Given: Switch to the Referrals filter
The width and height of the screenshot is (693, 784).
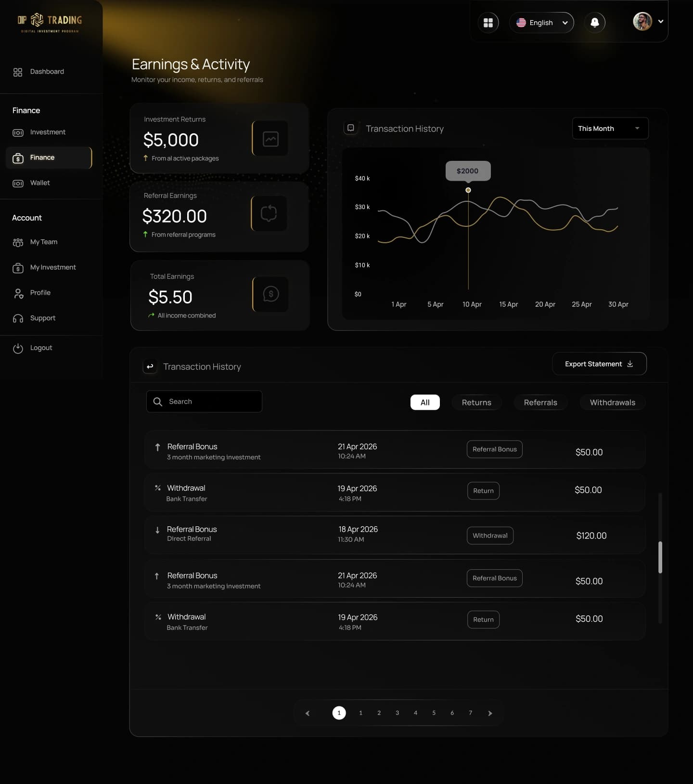Looking at the screenshot, I should coord(540,403).
